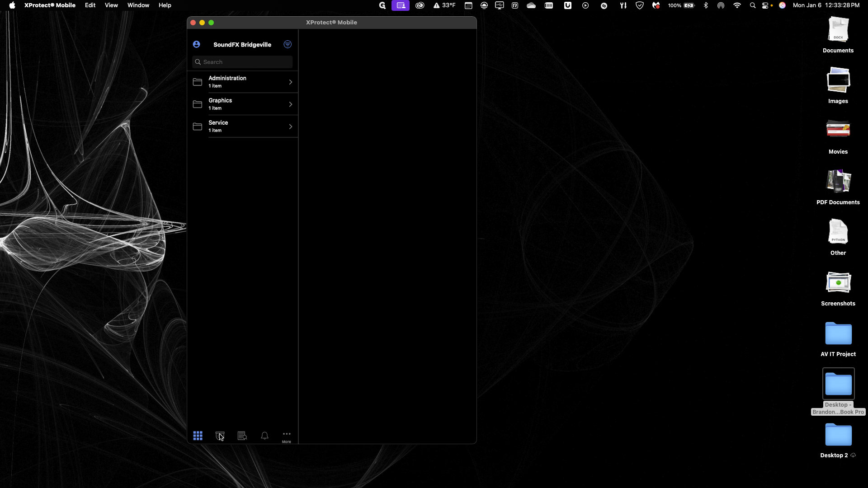868x488 pixels.
Task: Open the Window menu
Action: 138,5
